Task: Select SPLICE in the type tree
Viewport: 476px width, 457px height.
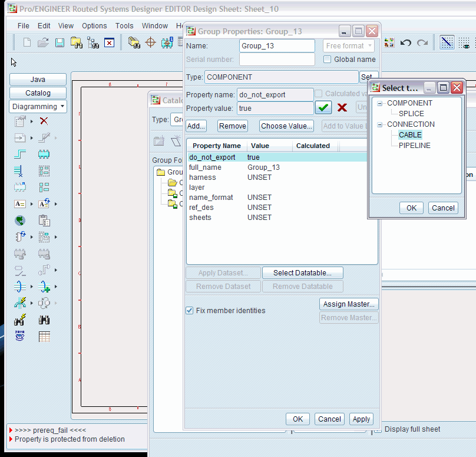Action: (x=411, y=114)
